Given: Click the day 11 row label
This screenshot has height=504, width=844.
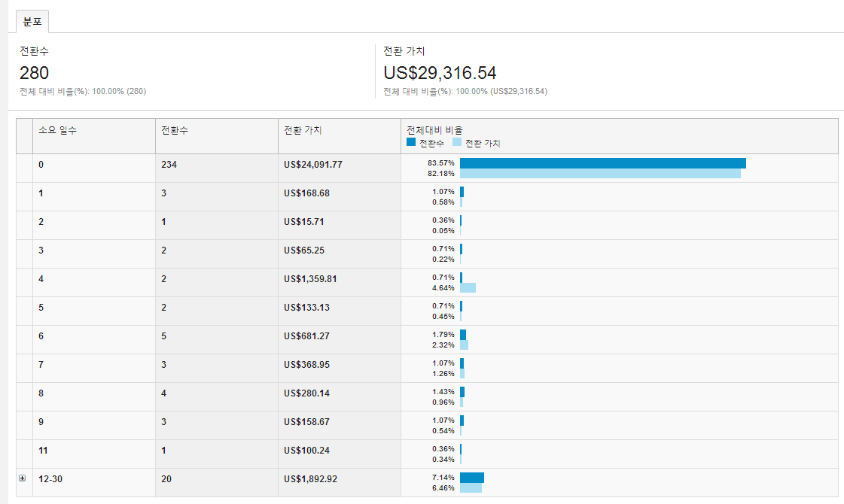Looking at the screenshot, I should [x=43, y=450].
